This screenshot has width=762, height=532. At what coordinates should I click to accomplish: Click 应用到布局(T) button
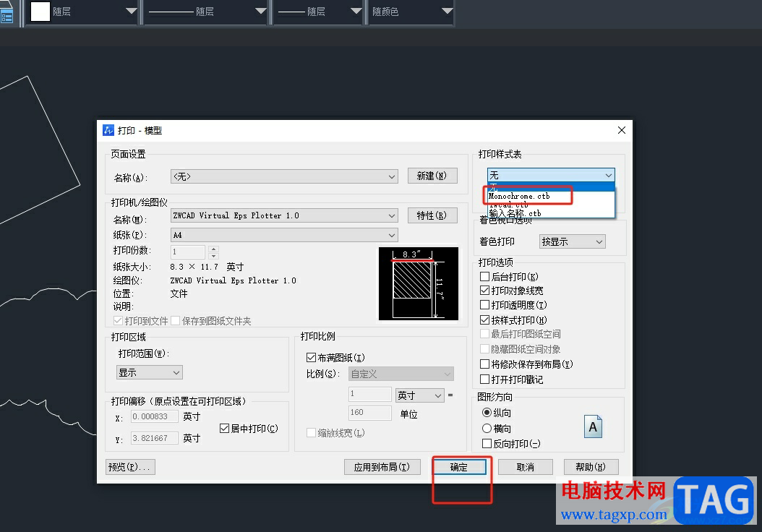[382, 467]
